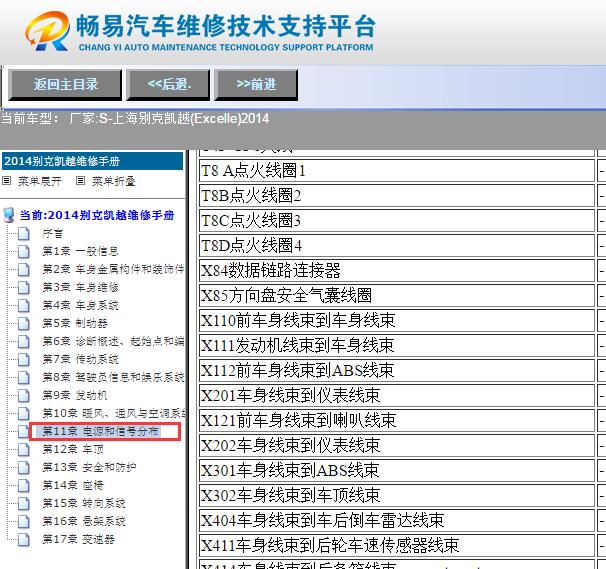Click the page icon next to 第9章 发动机
This screenshot has height=569, width=606.
tap(24, 395)
